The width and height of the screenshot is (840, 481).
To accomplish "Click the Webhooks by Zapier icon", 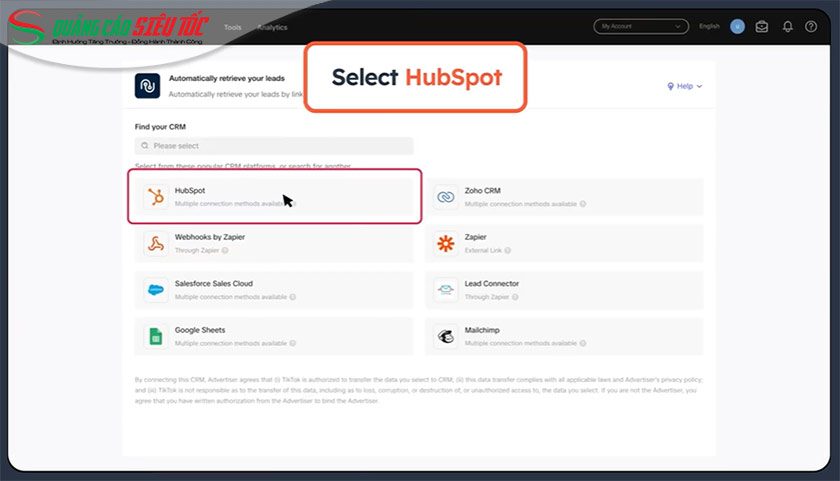I will 155,243.
